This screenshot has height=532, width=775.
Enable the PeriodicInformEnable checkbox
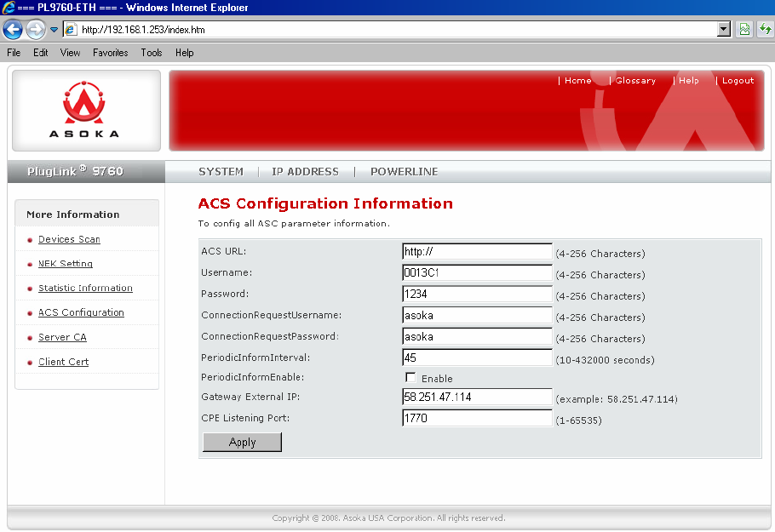point(410,377)
